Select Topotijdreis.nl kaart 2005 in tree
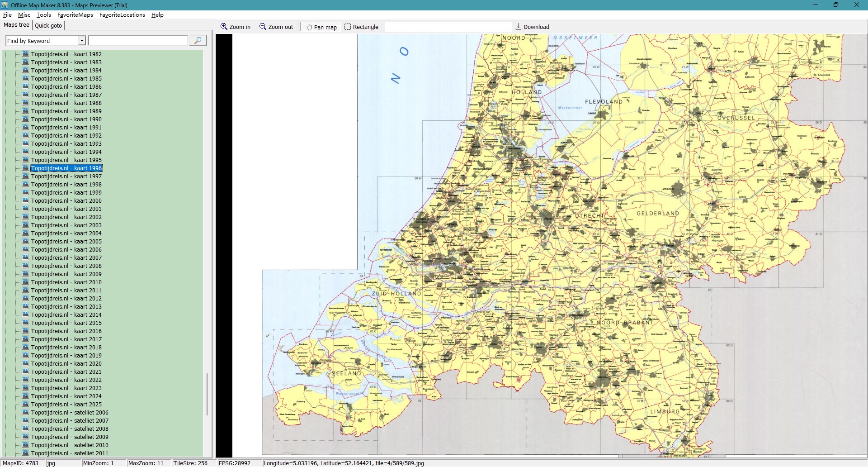Viewport: 868px width, 467px height. coord(66,241)
